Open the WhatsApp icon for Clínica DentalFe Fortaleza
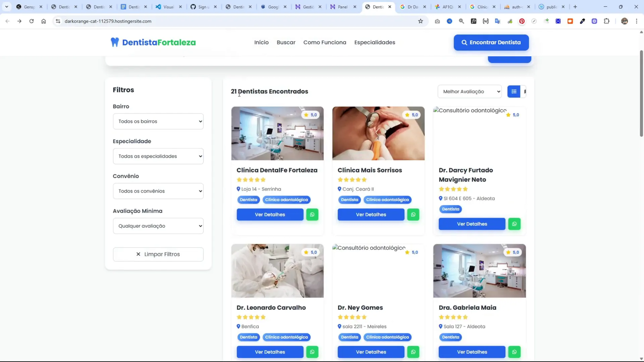The width and height of the screenshot is (644, 362). point(312,214)
